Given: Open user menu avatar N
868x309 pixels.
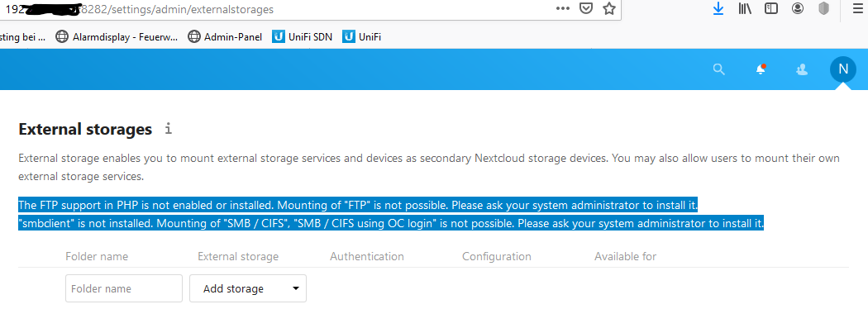Looking at the screenshot, I should (x=843, y=69).
